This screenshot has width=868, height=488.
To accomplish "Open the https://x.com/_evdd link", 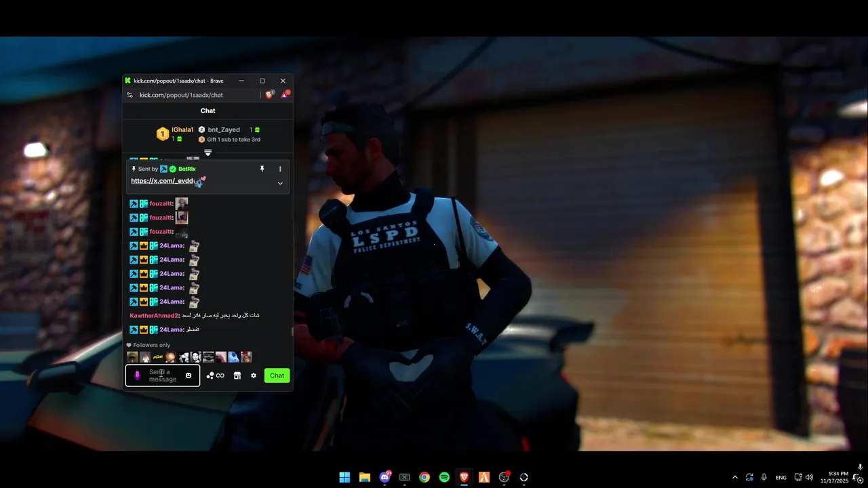I will pos(162,181).
